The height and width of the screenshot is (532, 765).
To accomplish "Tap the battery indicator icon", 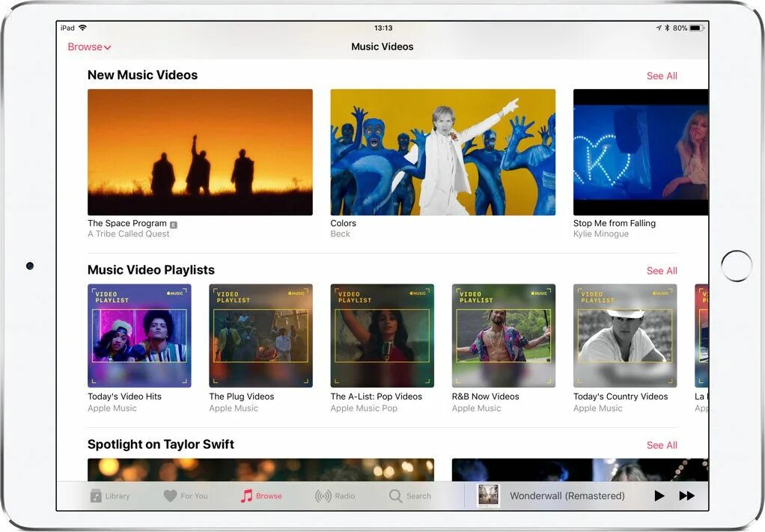I will (x=697, y=28).
